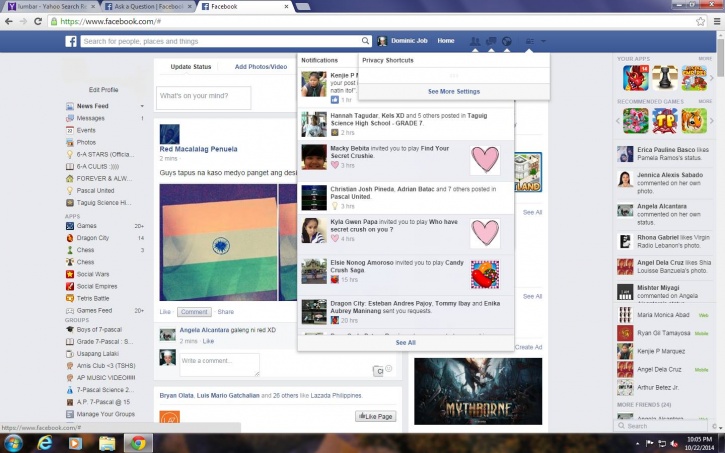Expand the account settings dropdown arrow
The height and width of the screenshot is (453, 725).
click(543, 41)
